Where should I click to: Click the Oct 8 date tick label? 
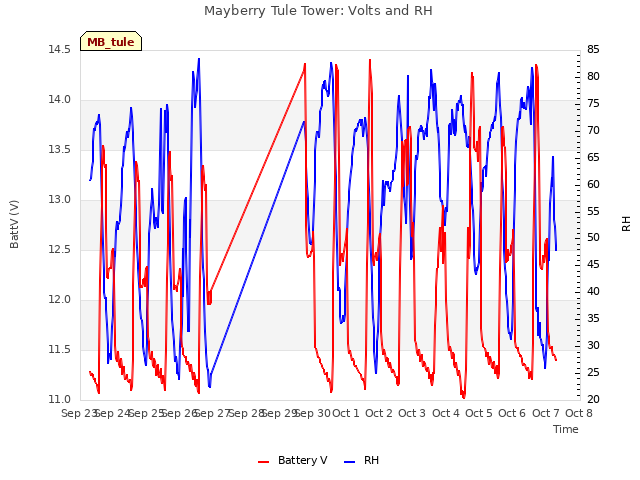point(579,413)
